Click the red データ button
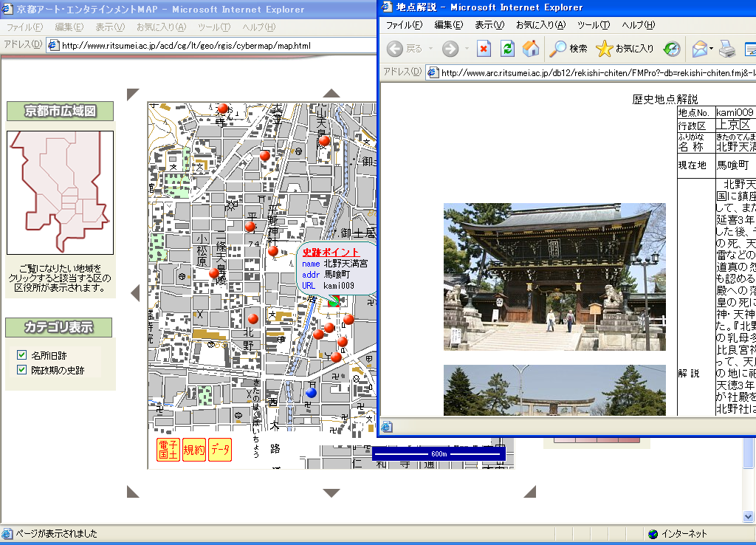 point(220,450)
